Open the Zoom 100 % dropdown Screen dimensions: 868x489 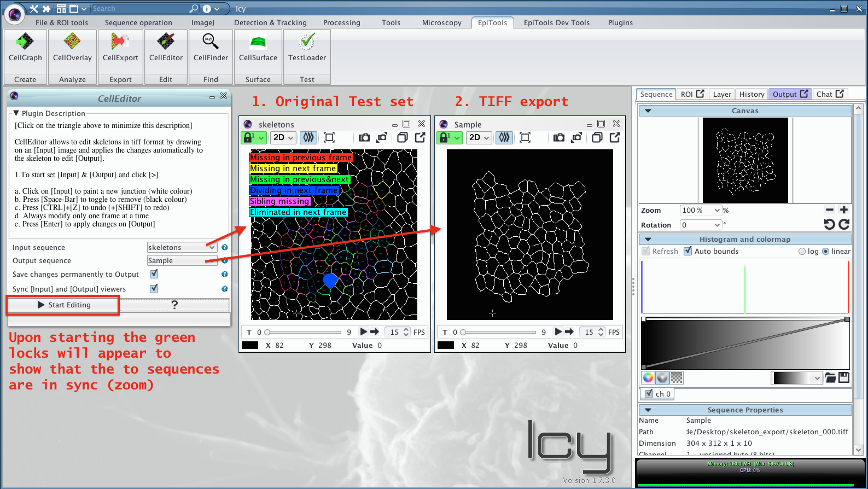701,210
